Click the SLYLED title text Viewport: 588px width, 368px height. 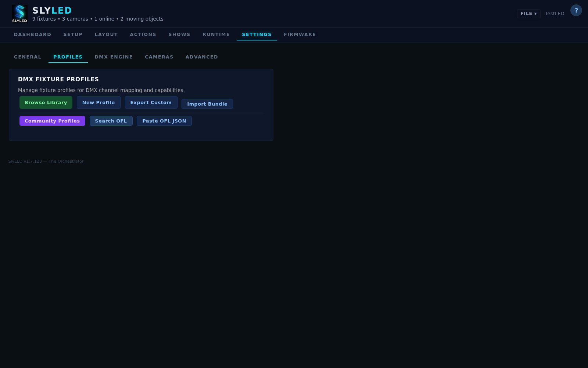52,10
